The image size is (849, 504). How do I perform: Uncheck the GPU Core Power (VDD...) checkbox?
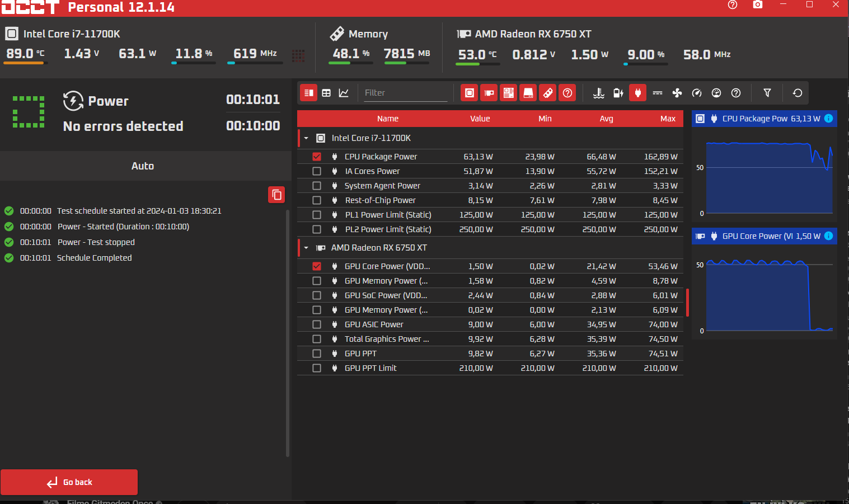[317, 266]
